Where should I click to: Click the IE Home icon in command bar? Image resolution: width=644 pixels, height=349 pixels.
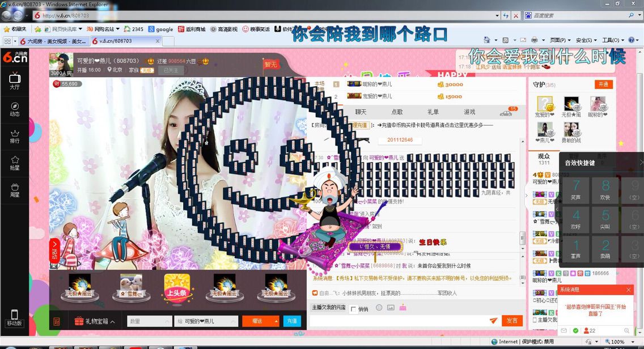pos(487,40)
